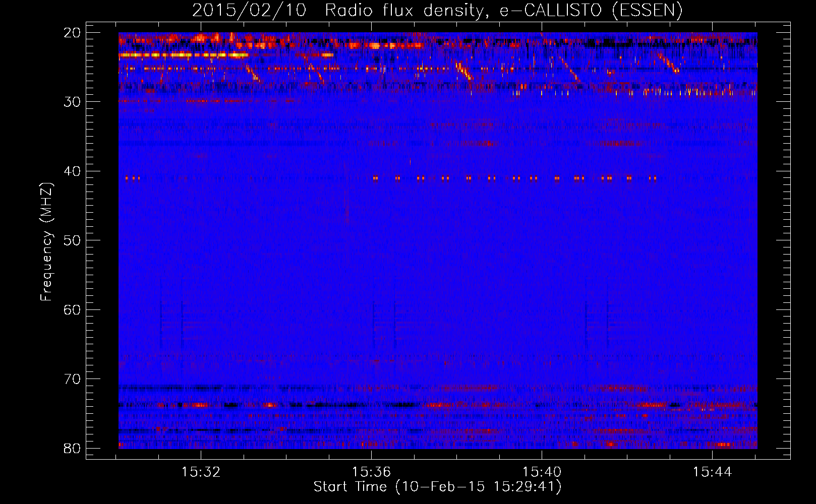The height and width of the screenshot is (504, 816).
Task: Click the 50 frequency tick label
Action: pyautogui.click(x=72, y=240)
